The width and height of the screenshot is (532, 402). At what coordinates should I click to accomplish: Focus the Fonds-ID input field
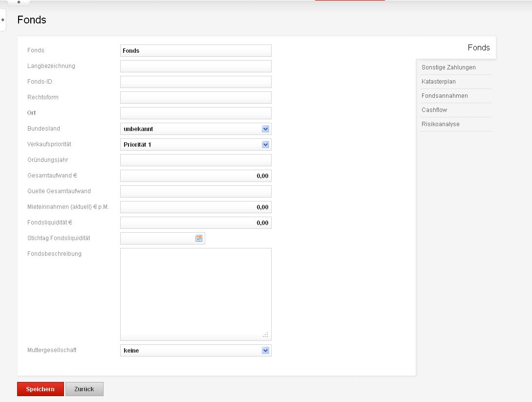pos(196,82)
